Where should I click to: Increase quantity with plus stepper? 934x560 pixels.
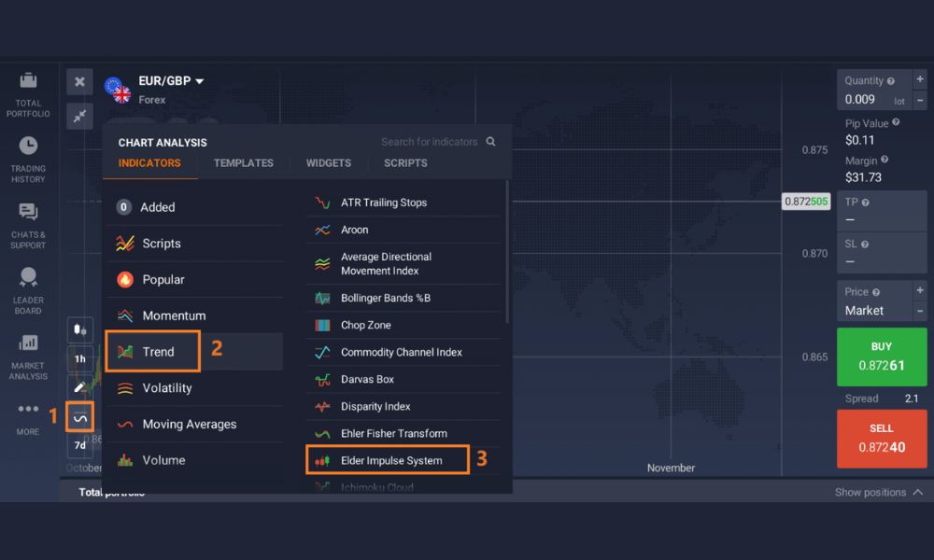(x=920, y=80)
